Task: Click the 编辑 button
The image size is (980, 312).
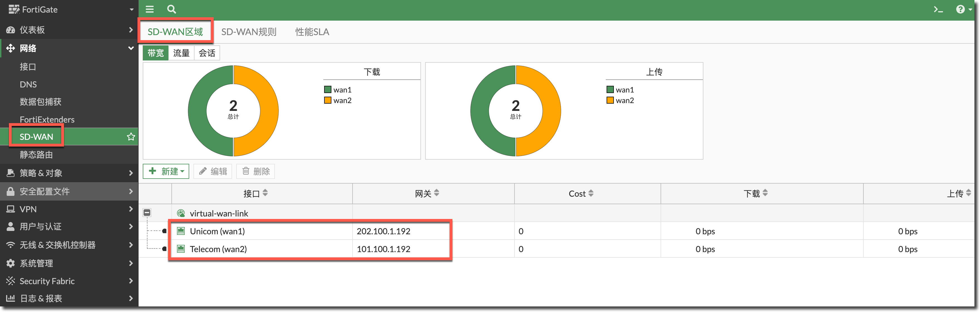Action: pyautogui.click(x=213, y=171)
